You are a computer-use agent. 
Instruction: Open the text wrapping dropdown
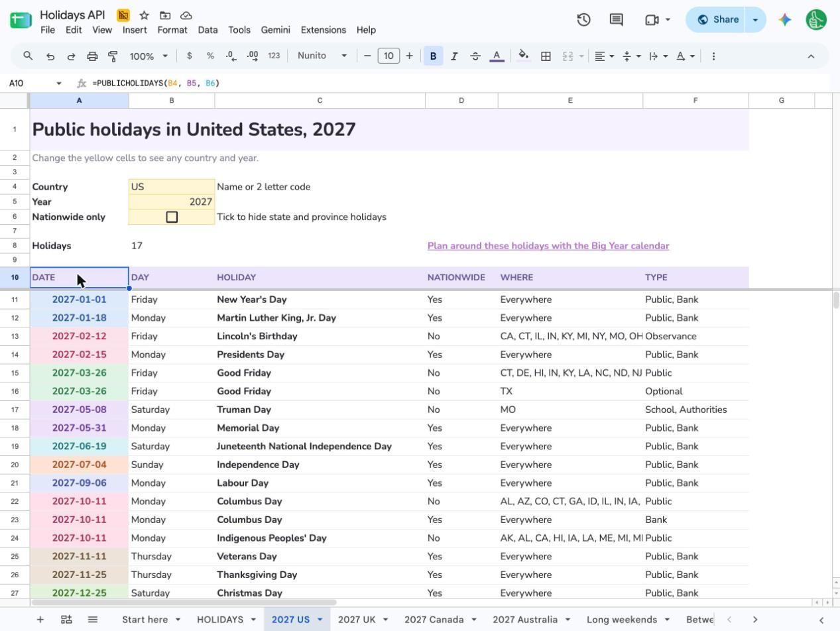click(x=658, y=56)
